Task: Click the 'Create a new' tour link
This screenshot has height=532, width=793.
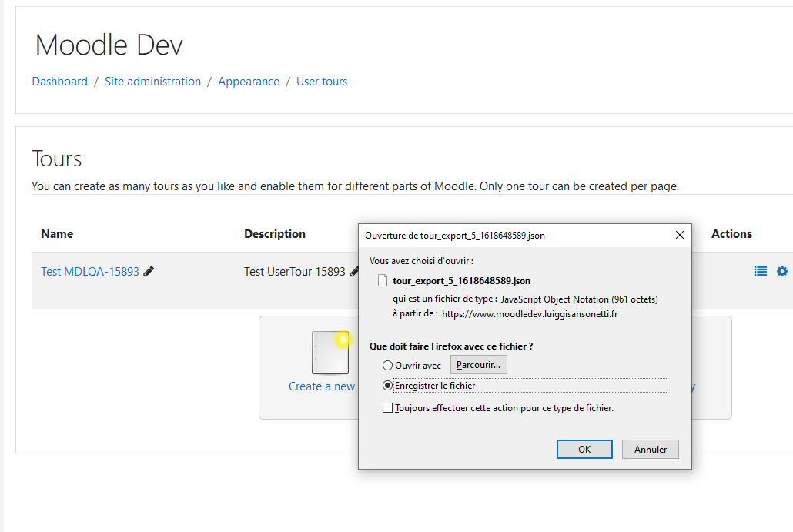Action: click(322, 386)
